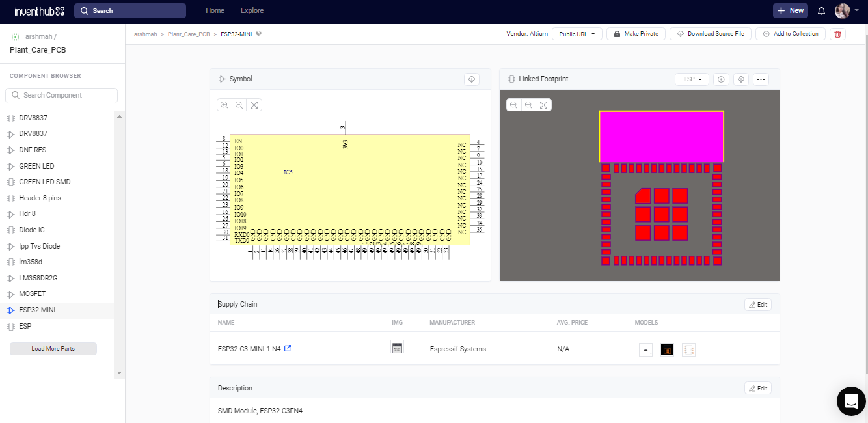Click the ESP32-C3-MINI-1-N4 part name

pos(249,349)
